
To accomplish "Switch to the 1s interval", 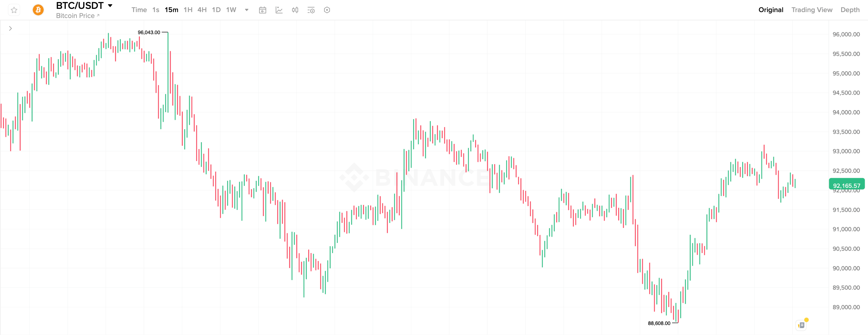I will [x=156, y=10].
